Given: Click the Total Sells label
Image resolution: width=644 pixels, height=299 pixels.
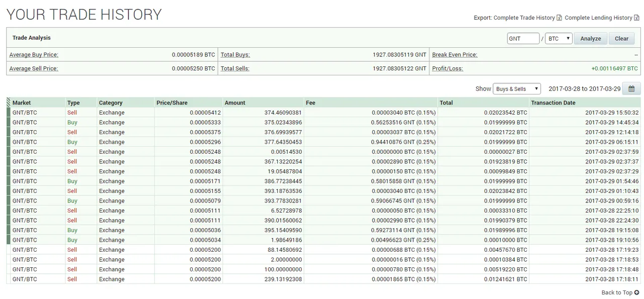Looking at the screenshot, I should [x=235, y=68].
